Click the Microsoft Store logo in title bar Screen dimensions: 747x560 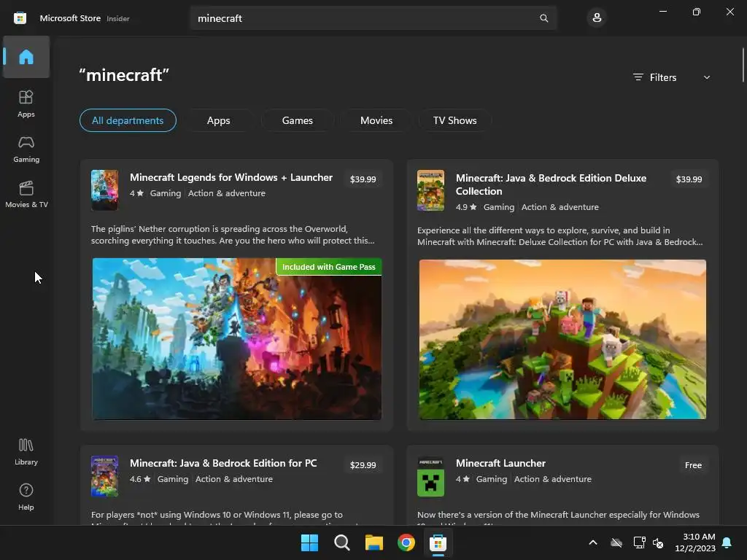pyautogui.click(x=20, y=18)
